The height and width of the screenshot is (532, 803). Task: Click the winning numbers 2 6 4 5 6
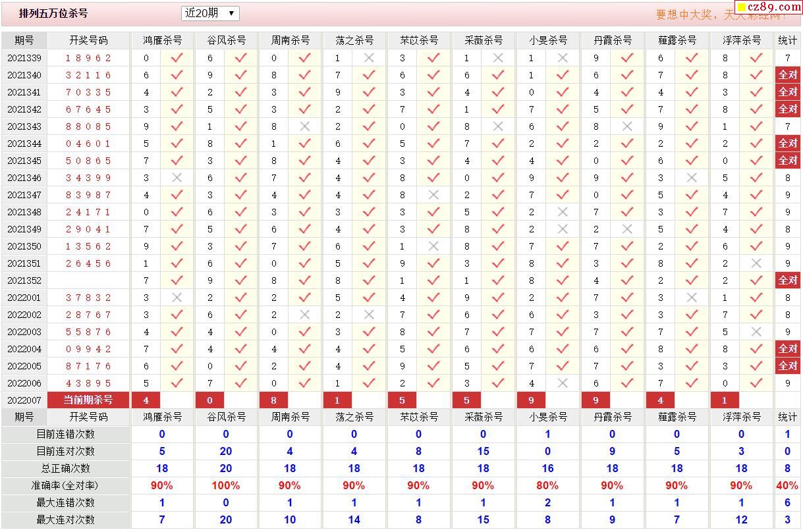pos(89,263)
